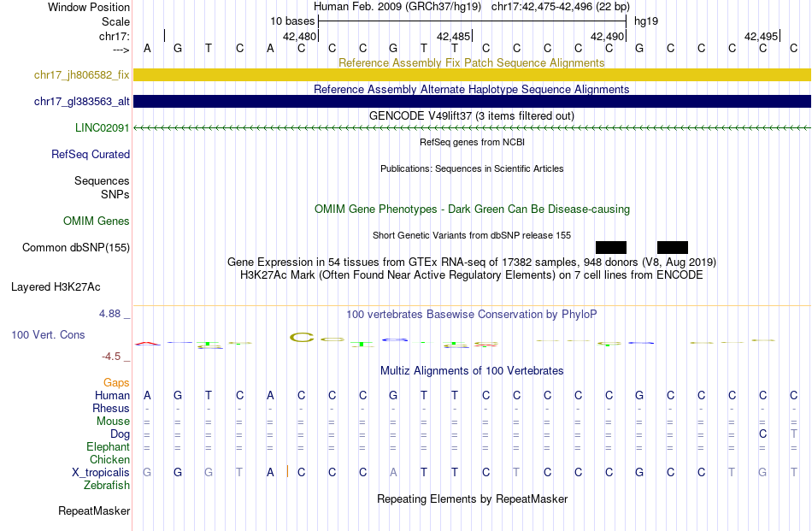Select the Chicken alignment row label
The height and width of the screenshot is (531, 812).
(x=109, y=459)
